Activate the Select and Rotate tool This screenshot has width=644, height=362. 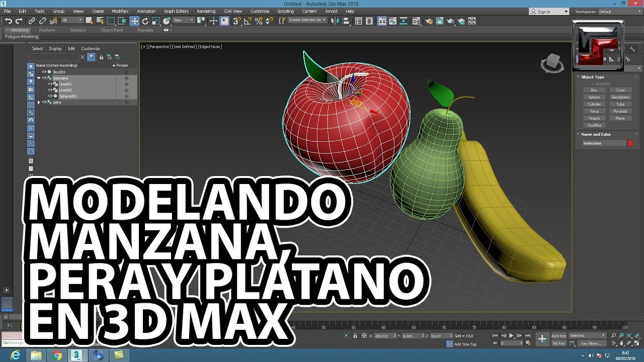(x=145, y=21)
